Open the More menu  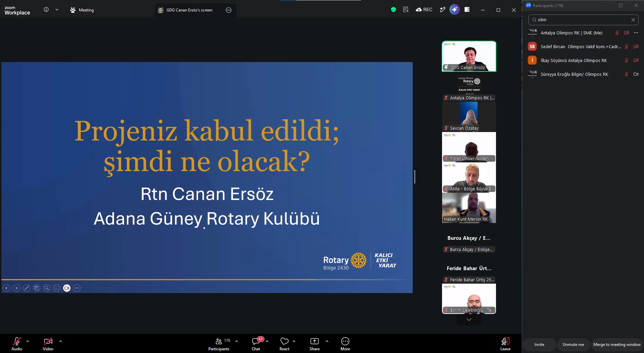(345, 344)
